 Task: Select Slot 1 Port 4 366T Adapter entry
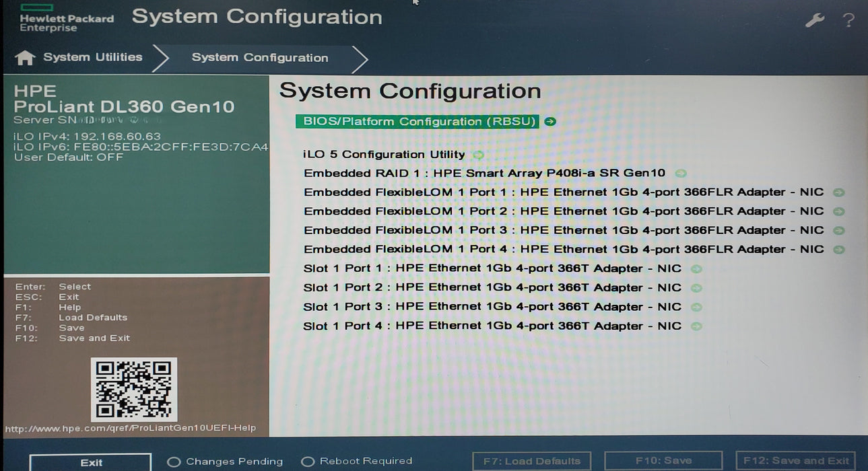point(492,326)
